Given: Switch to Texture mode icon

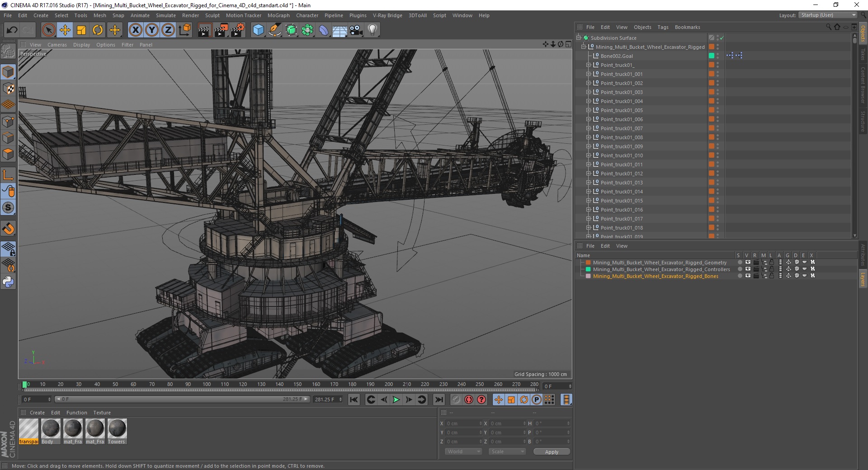Looking at the screenshot, I should (x=8, y=89).
